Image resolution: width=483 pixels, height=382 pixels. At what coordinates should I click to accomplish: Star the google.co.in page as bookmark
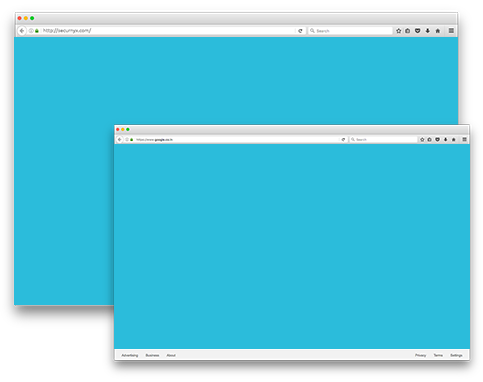point(422,139)
